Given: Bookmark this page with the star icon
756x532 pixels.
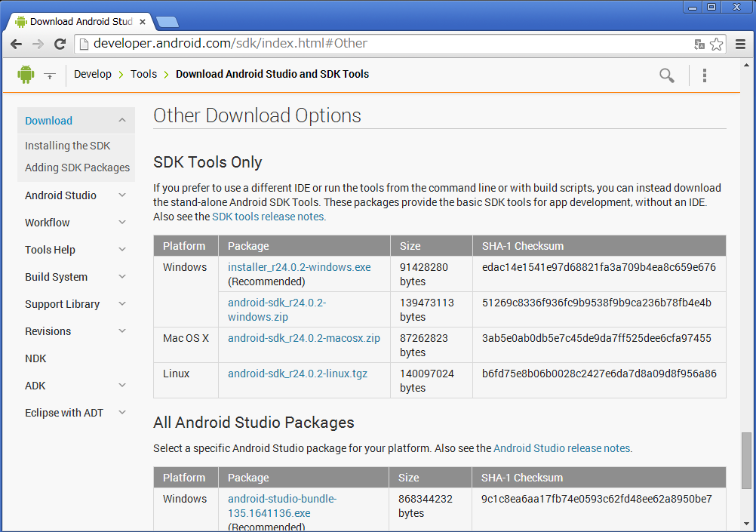Looking at the screenshot, I should tap(717, 45).
